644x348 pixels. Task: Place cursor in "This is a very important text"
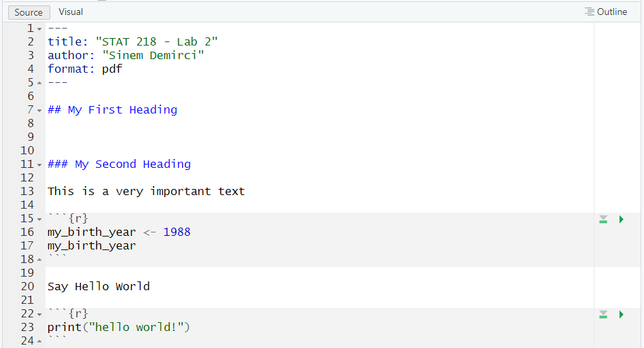click(x=146, y=191)
